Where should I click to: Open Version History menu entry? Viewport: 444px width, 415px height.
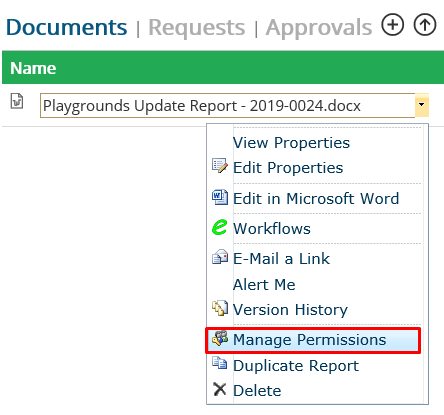(x=290, y=310)
